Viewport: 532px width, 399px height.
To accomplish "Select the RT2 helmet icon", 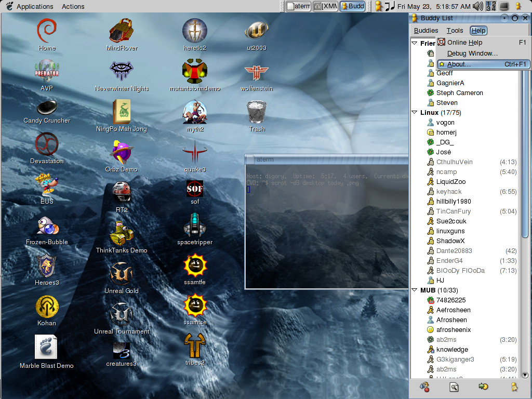I will pos(122,192).
